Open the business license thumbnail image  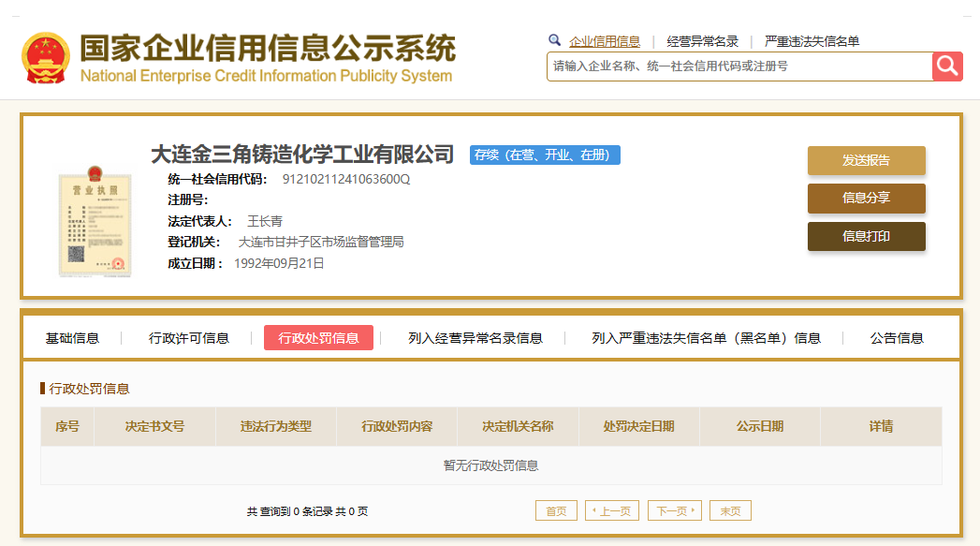click(x=95, y=221)
